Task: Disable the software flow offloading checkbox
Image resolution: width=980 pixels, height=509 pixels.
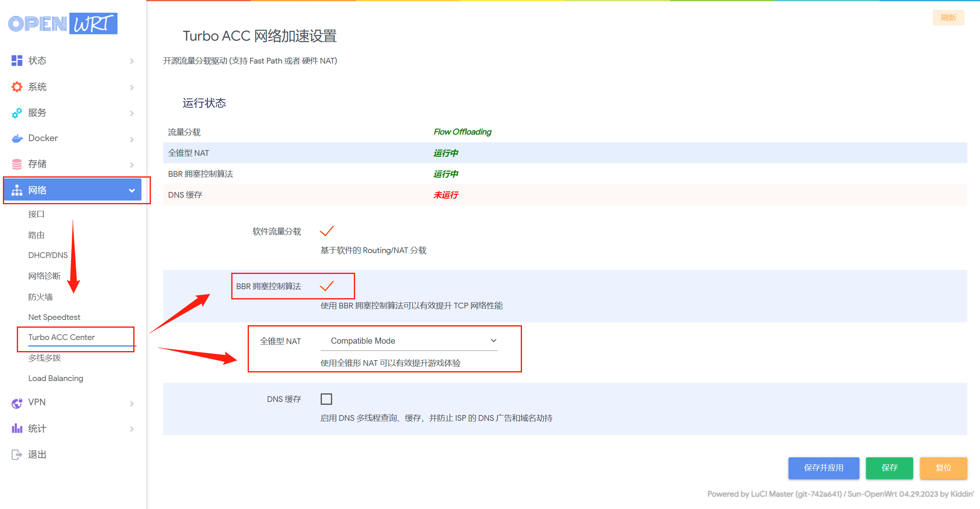Action: pyautogui.click(x=327, y=231)
